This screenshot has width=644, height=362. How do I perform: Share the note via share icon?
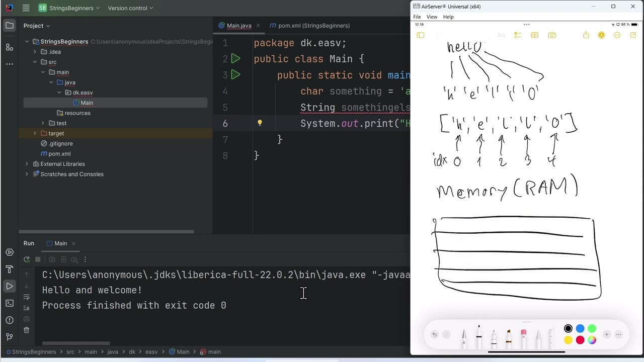point(586,35)
